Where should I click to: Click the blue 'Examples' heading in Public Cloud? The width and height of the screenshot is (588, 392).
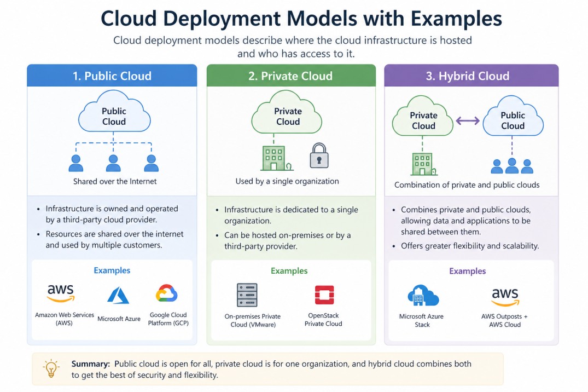(x=112, y=270)
